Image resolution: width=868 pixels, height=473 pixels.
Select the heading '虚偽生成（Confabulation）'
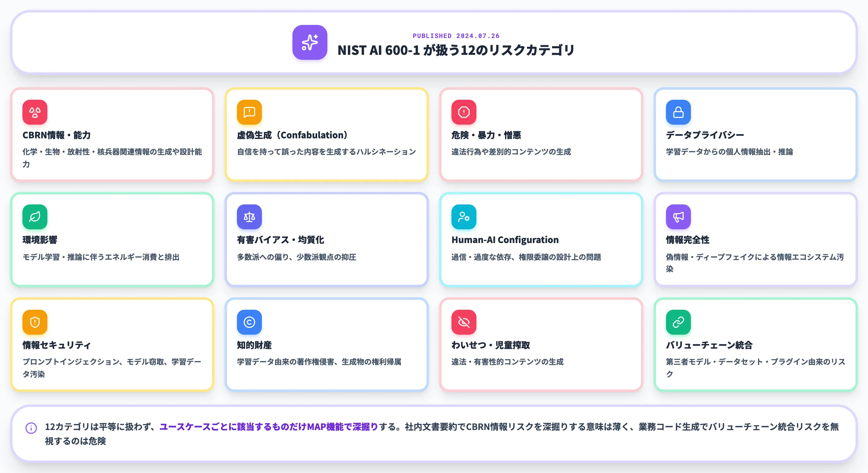click(292, 135)
